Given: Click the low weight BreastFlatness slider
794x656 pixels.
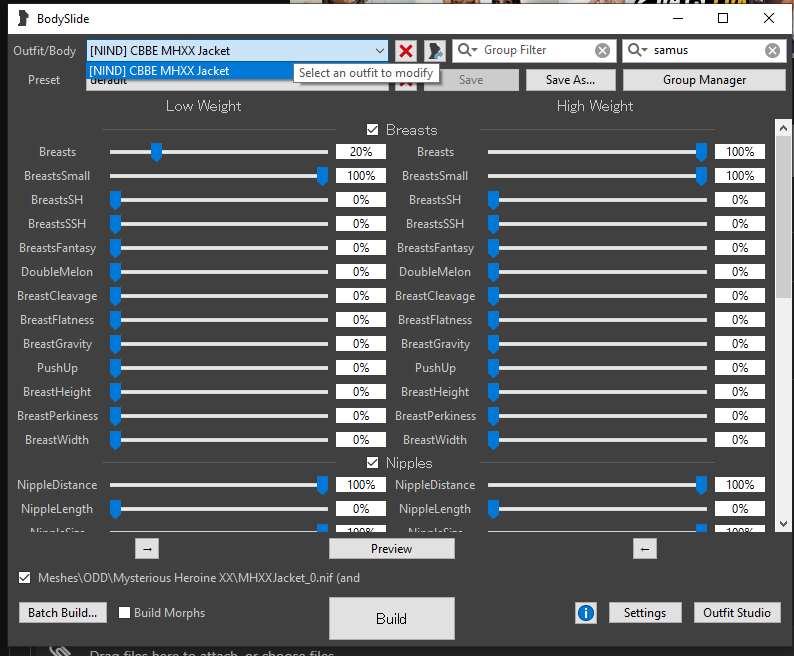Looking at the screenshot, I should click(x=219, y=320).
